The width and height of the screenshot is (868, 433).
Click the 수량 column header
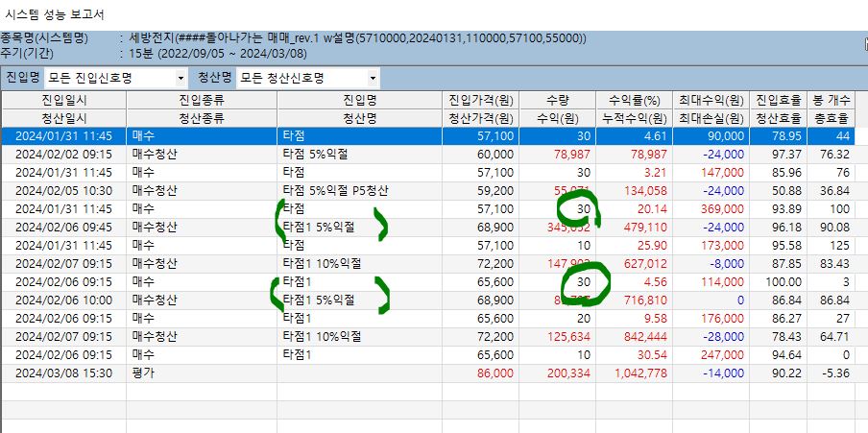557,101
